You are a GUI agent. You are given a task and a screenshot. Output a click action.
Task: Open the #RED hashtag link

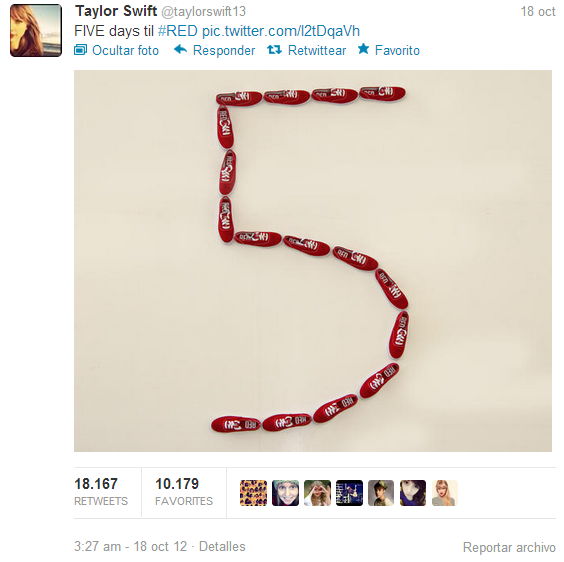(x=178, y=31)
